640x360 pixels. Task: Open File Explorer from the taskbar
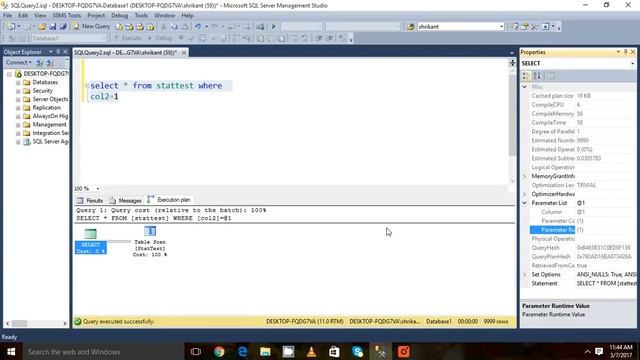coord(265,351)
